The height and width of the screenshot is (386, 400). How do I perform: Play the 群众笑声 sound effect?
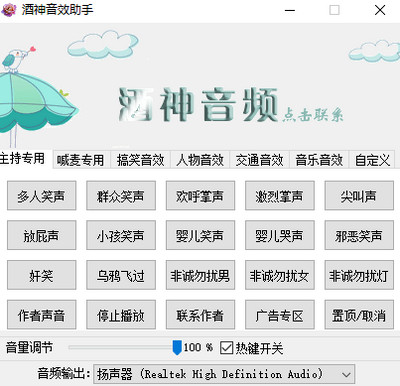click(x=121, y=196)
